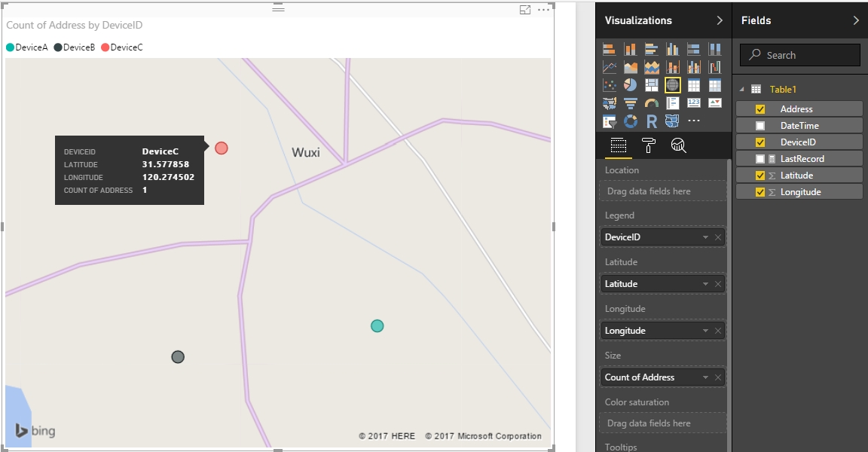Select the pie chart visualization
868x452 pixels.
(630, 85)
